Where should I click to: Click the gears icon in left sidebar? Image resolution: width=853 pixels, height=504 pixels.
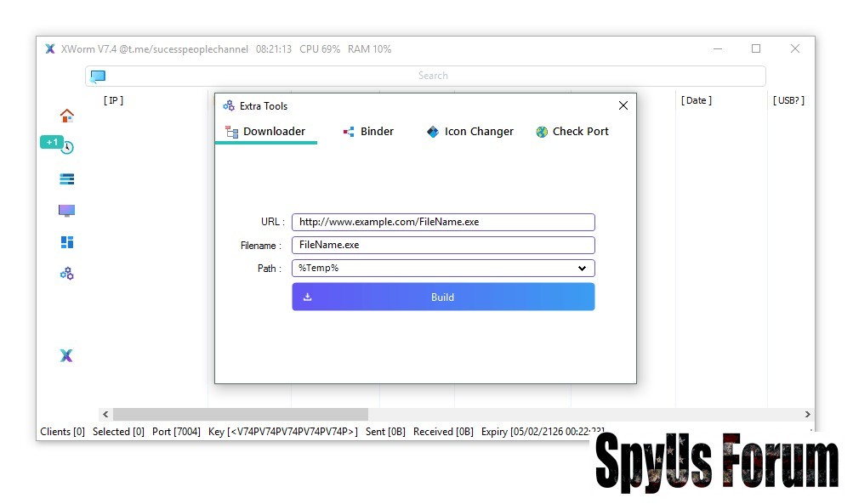coord(67,274)
